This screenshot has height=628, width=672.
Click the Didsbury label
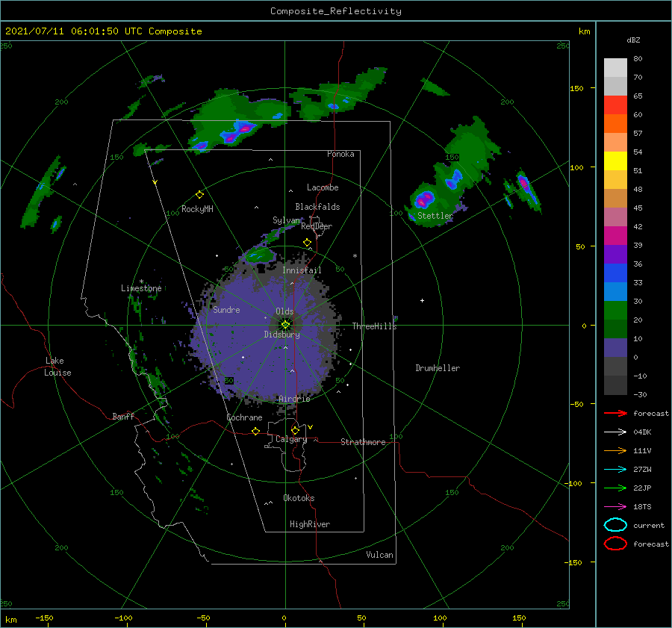[x=281, y=335]
